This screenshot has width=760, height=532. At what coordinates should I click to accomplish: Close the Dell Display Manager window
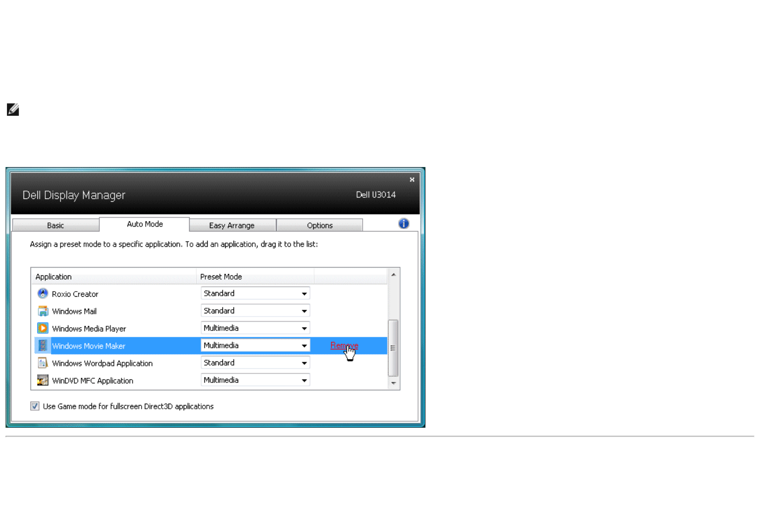coord(412,179)
